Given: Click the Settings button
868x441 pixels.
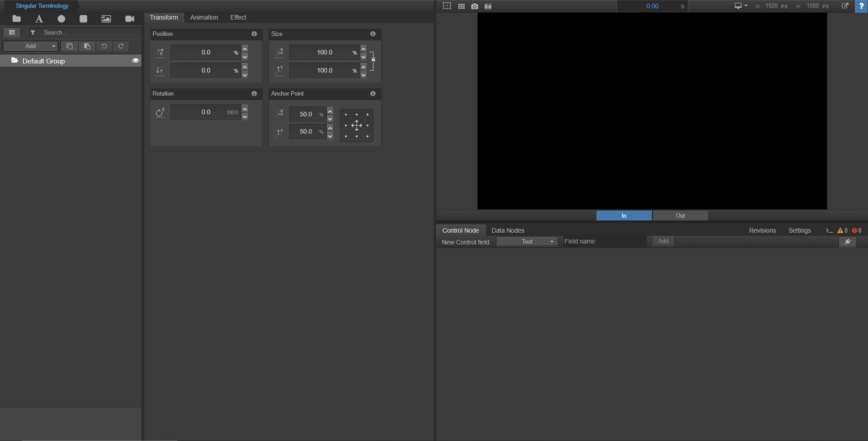Looking at the screenshot, I should pyautogui.click(x=799, y=231).
